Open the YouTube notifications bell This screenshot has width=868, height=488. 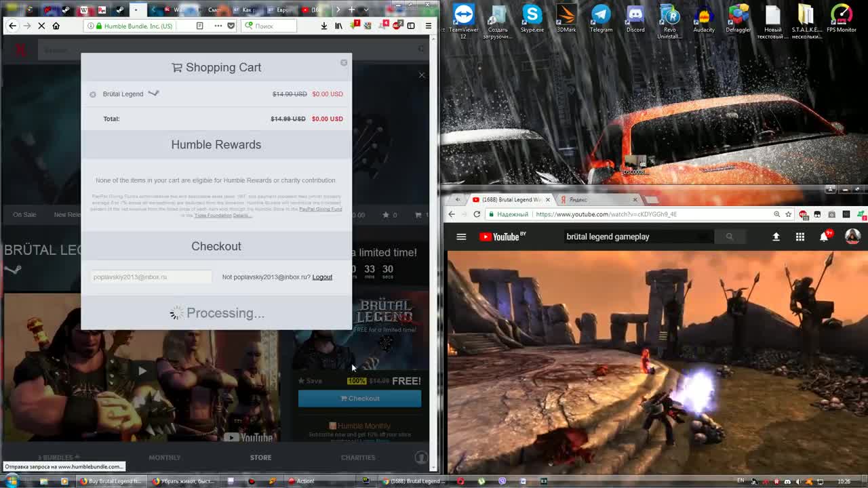(824, 237)
